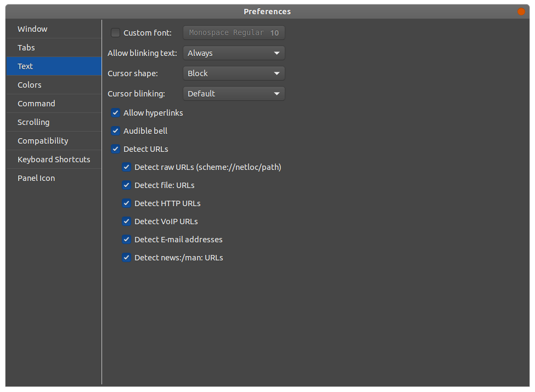Open the Command preferences section
Screen dimensions: 535x392
54,104
